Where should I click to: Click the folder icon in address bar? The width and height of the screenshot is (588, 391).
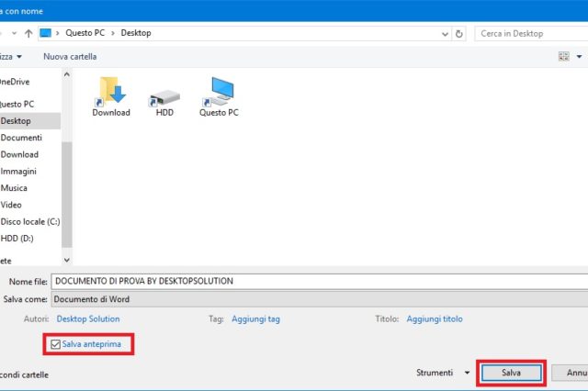pos(45,33)
